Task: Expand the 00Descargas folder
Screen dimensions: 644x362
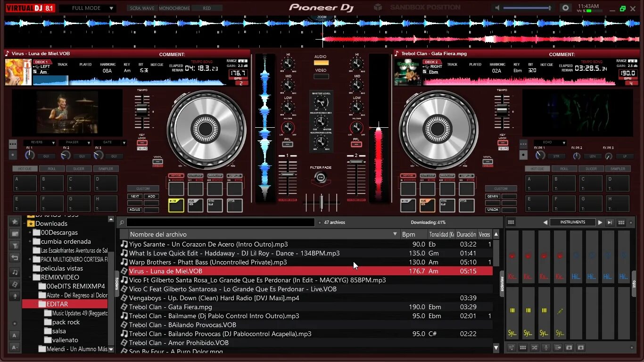Action: click(x=30, y=232)
